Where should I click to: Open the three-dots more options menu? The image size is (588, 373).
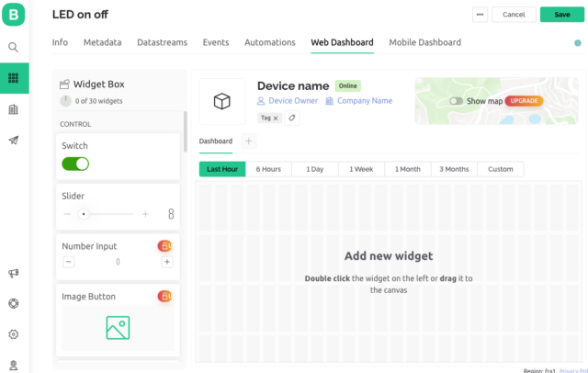480,15
